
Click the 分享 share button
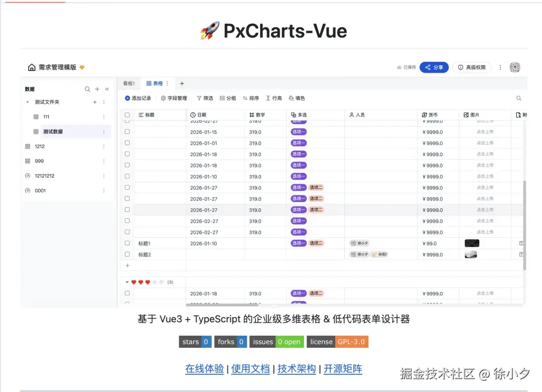[434, 67]
